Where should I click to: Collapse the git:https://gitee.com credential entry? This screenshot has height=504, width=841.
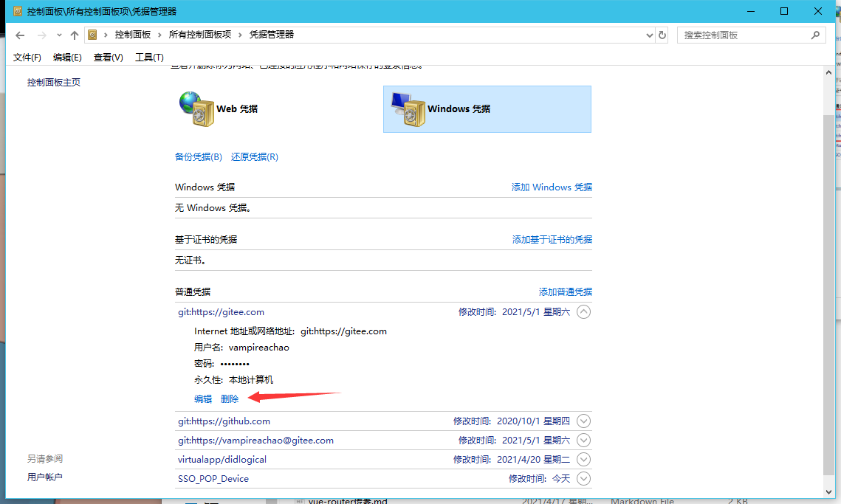tap(583, 311)
